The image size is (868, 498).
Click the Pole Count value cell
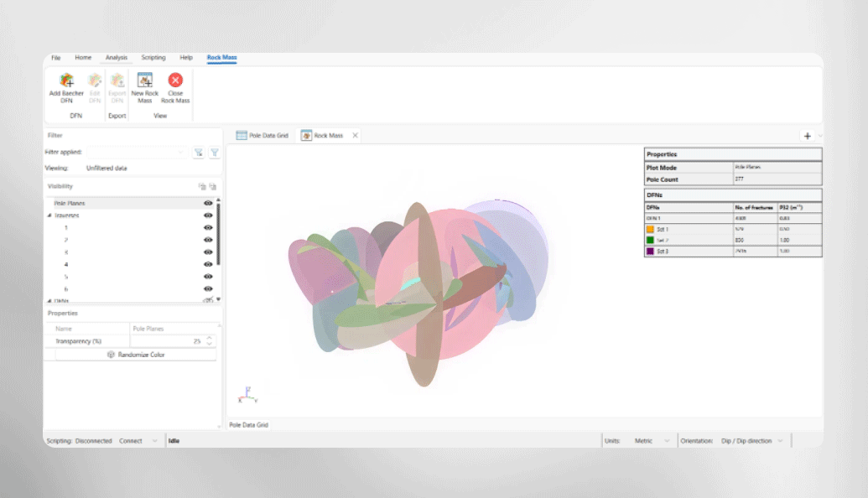pos(777,179)
